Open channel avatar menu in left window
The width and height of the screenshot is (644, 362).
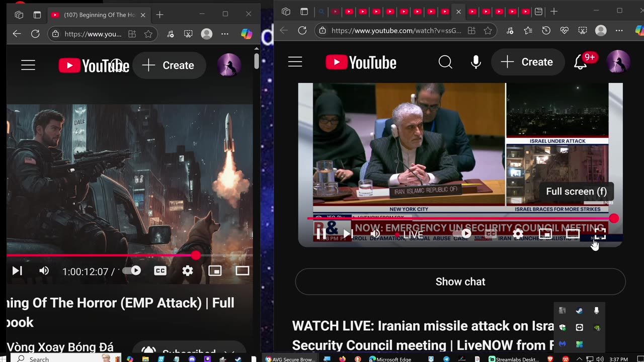point(229,65)
